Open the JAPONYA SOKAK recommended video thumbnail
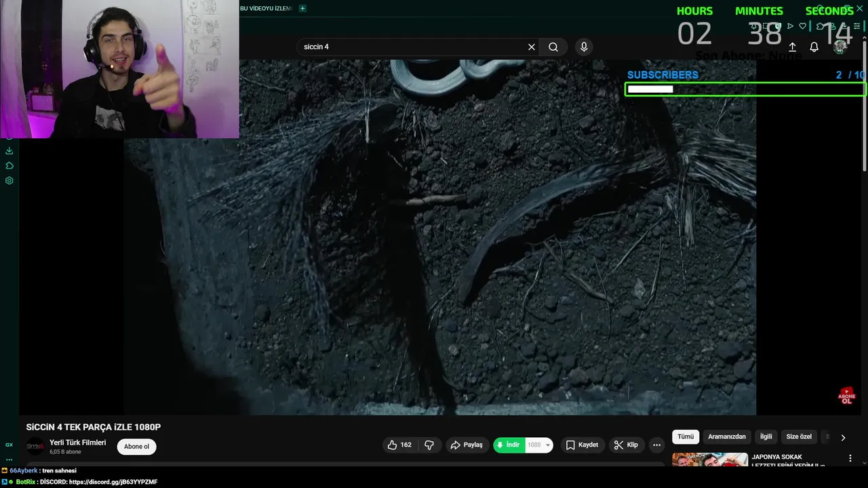This screenshot has height=488, width=868. coord(710,460)
